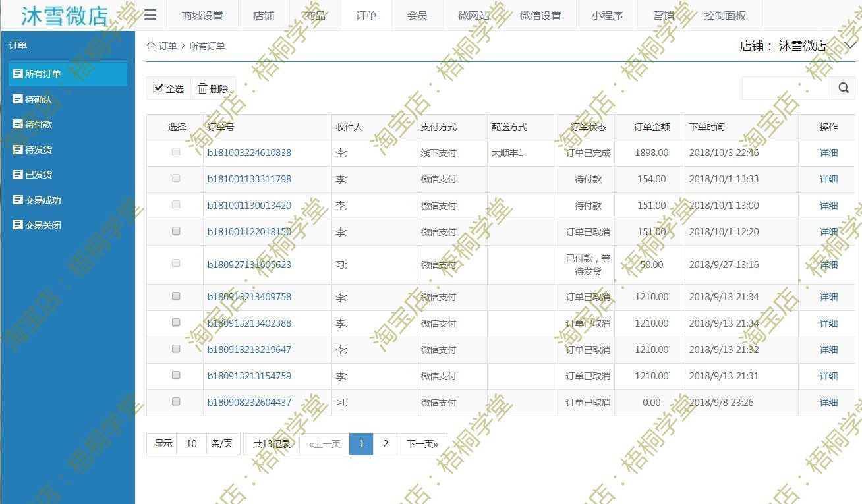This screenshot has height=504, width=862.
Task: Open 待确认 category in the sidebar
Action: coord(40,99)
